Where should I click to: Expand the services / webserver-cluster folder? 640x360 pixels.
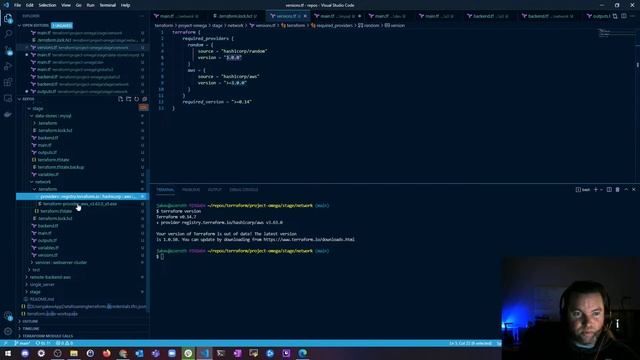(x=31, y=263)
